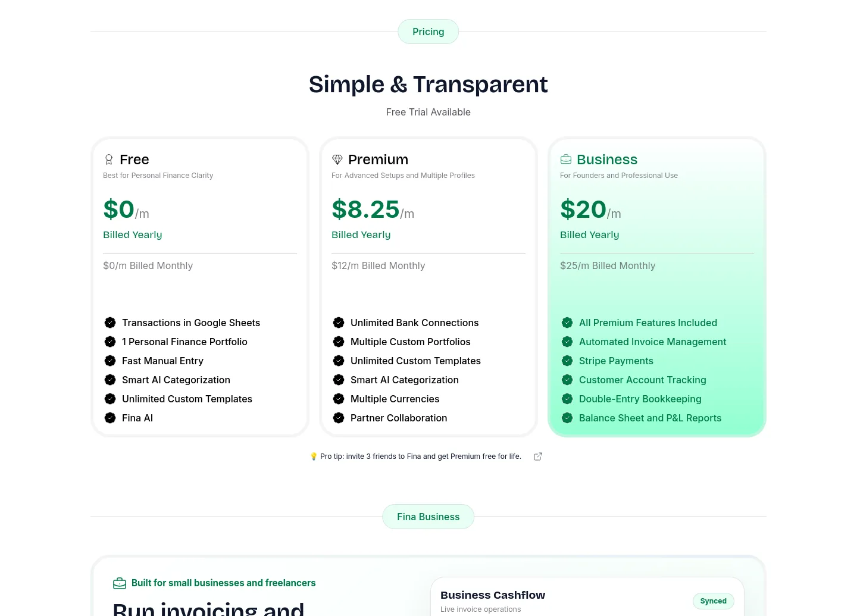Screen dimensions: 857x616
Task: Click For Advanced Setups and Multiple Profiles text
Action: [x=403, y=176]
